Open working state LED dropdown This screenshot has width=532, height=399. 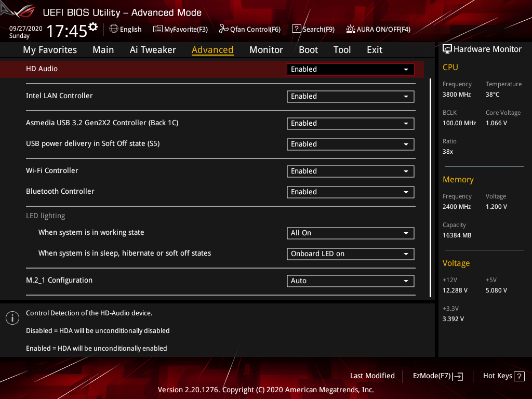pos(351,233)
